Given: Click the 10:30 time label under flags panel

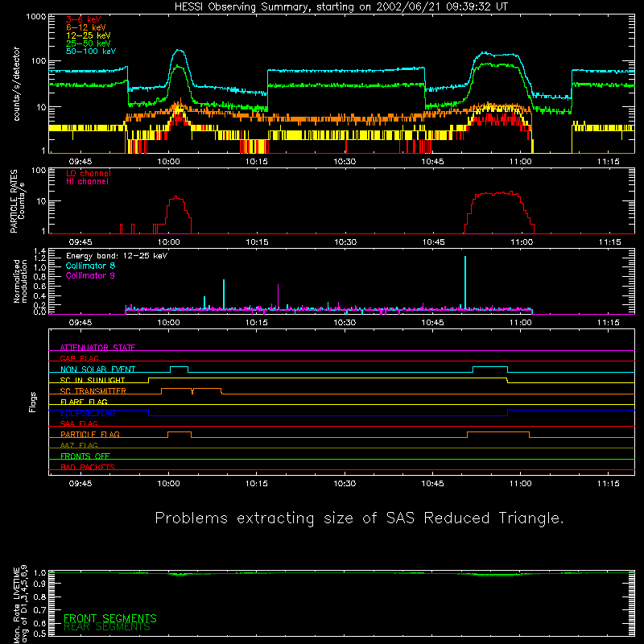Looking at the screenshot, I should [345, 484].
